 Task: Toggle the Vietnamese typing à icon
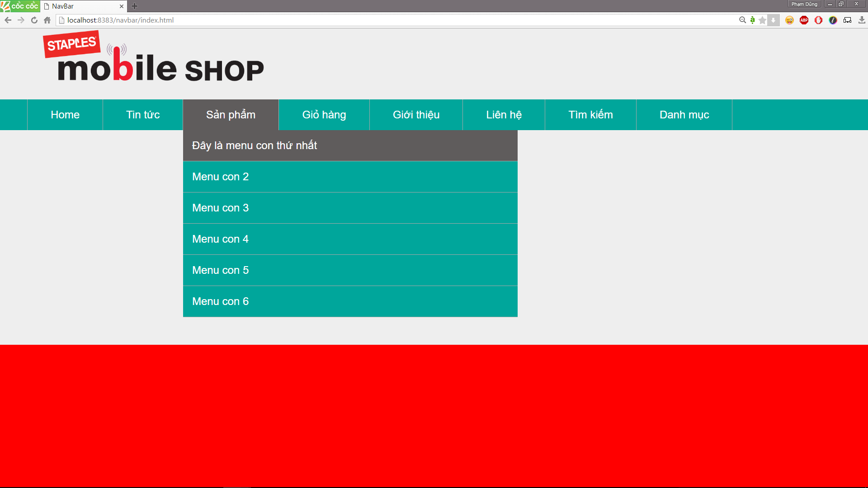[752, 20]
